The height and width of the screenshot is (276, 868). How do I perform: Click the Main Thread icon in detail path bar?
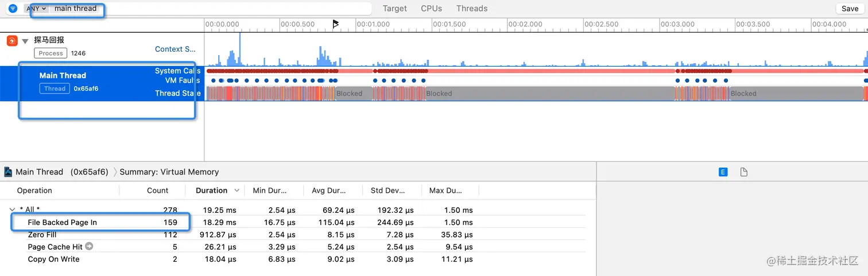(8, 172)
